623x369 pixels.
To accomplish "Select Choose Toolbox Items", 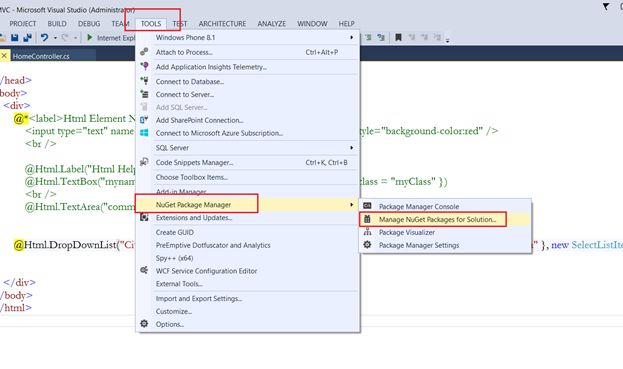I will coord(248,177).
